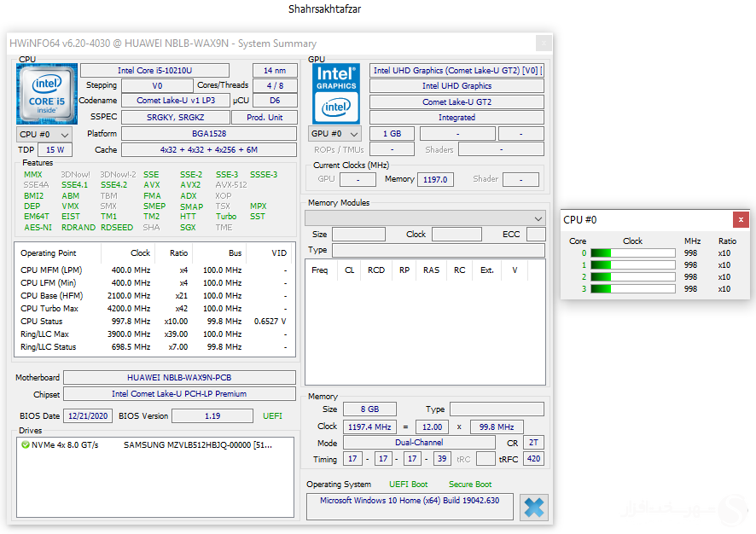Click the Operating Point column header
Viewport: 756px width, 534px height.
(x=58, y=253)
